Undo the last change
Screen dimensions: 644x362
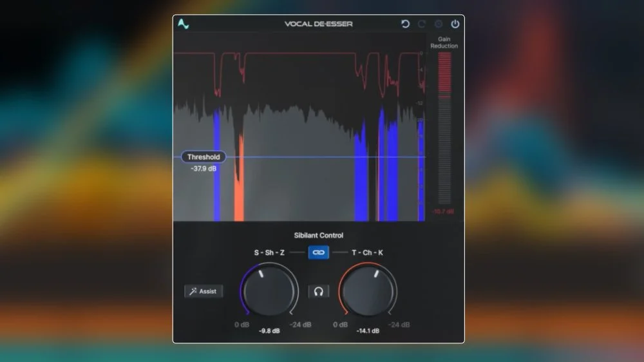pyautogui.click(x=405, y=24)
